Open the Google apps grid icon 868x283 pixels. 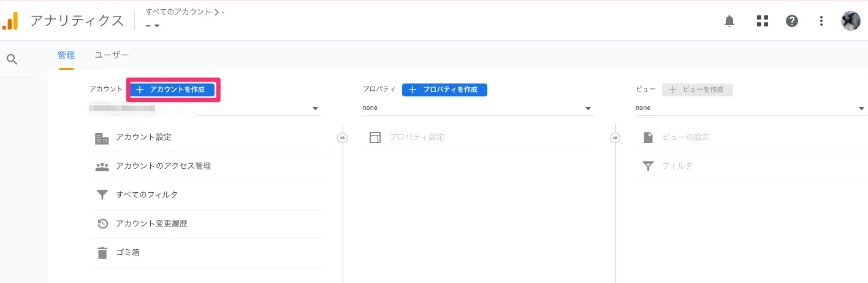(x=762, y=21)
